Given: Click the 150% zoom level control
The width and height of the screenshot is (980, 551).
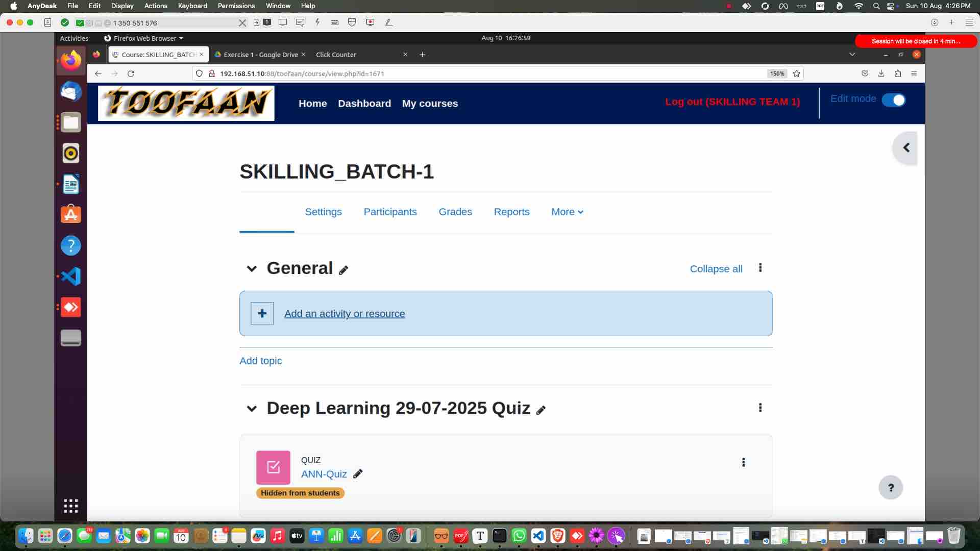Looking at the screenshot, I should pyautogui.click(x=776, y=73).
